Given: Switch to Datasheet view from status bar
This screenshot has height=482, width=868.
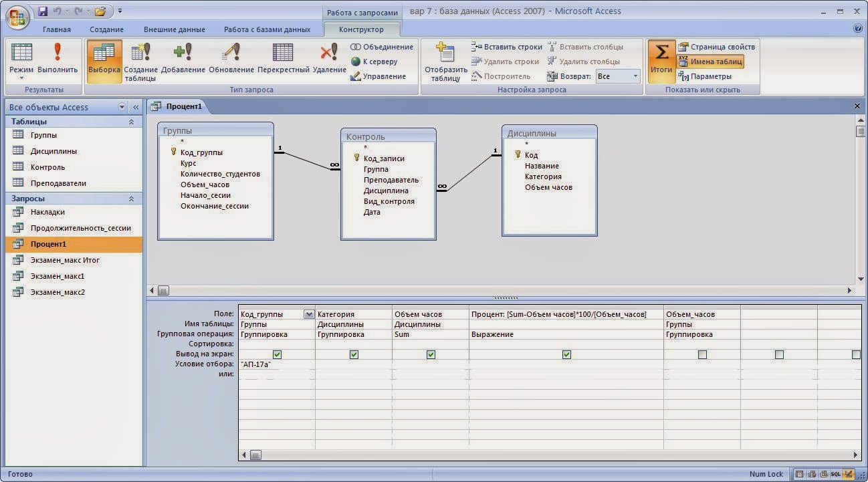Looking at the screenshot, I should click(x=798, y=475).
